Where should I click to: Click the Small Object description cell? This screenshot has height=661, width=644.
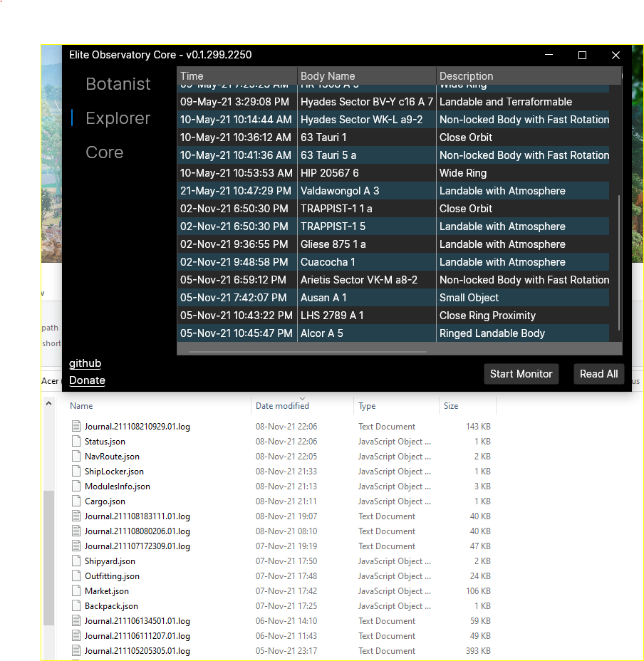(x=523, y=298)
